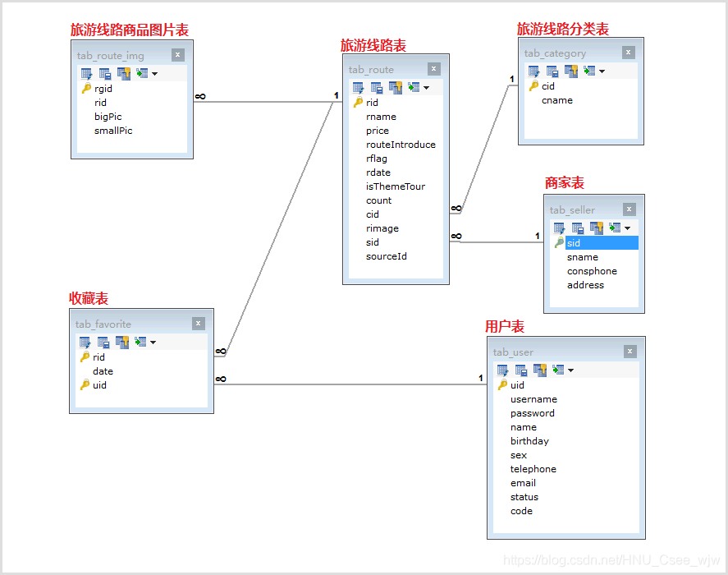Click the key-table icon in tab_favorite toolbar
The height and width of the screenshot is (575, 728).
click(x=121, y=343)
